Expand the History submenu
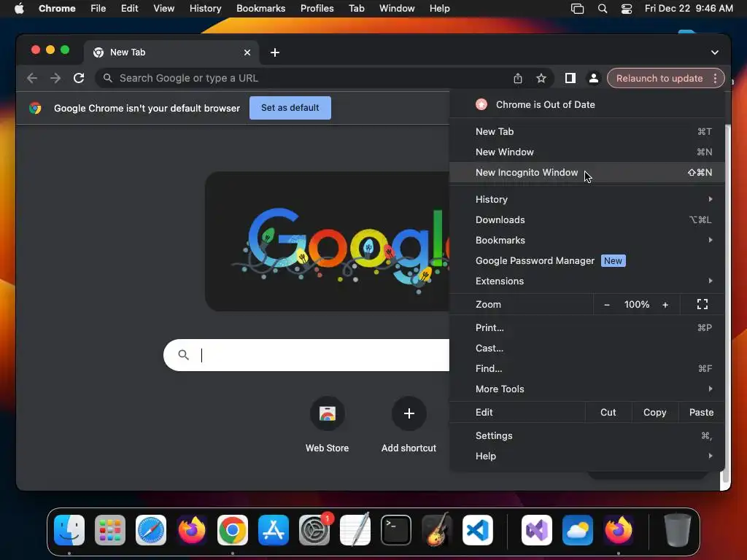Screen dimensions: 747x560 coord(587,200)
